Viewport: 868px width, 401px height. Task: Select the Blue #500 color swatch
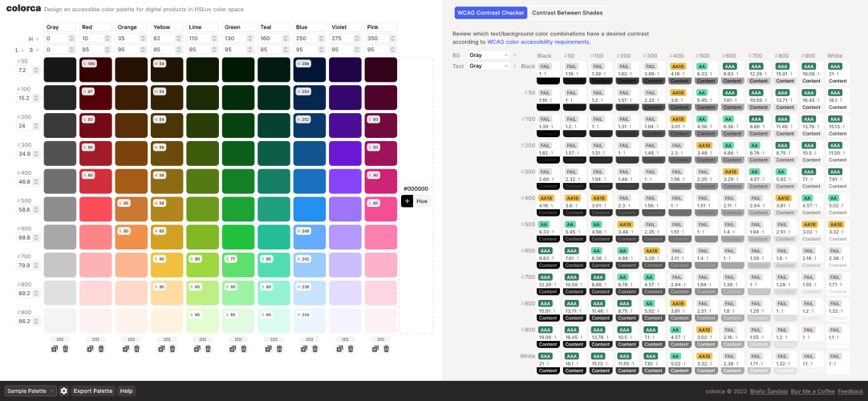click(310, 209)
